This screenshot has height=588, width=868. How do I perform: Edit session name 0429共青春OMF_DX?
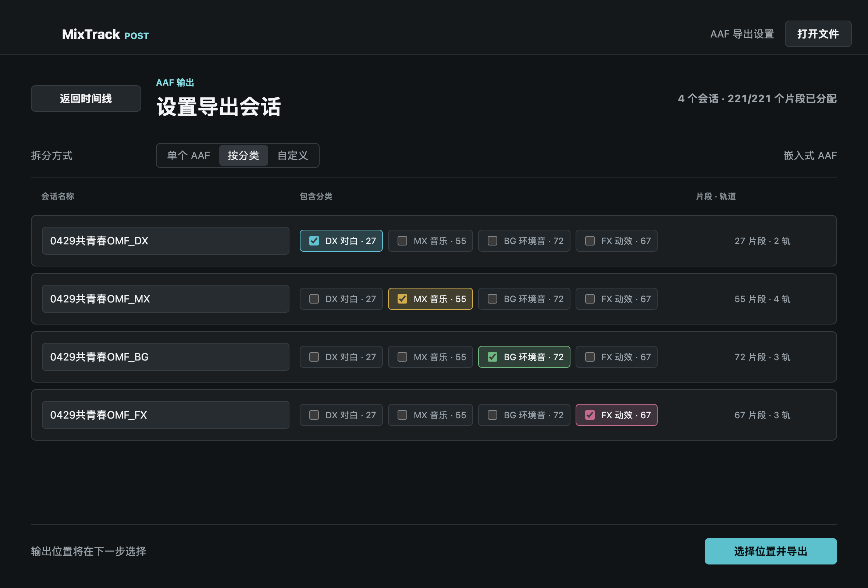coord(166,241)
